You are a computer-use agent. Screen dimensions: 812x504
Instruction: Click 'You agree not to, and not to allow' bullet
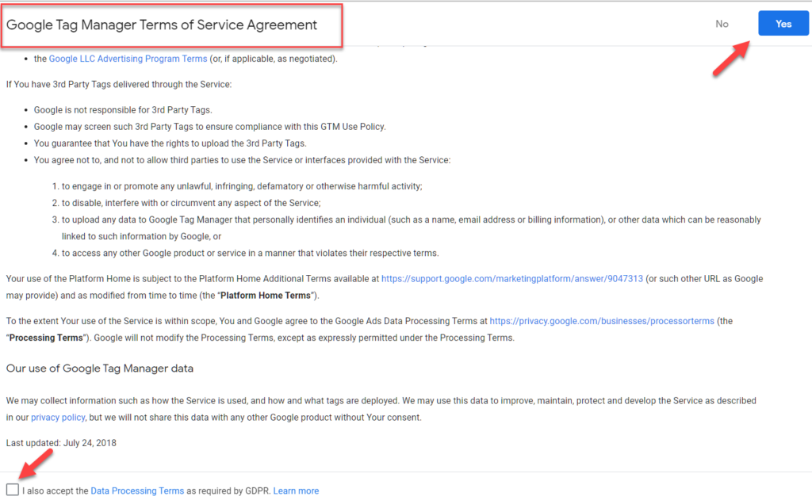click(x=242, y=160)
